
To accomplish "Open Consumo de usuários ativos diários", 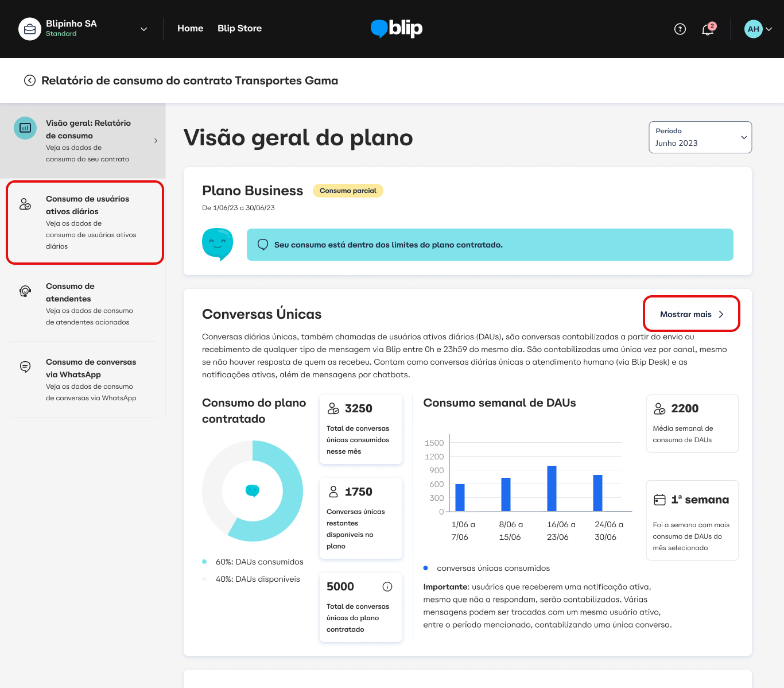I will tap(85, 222).
